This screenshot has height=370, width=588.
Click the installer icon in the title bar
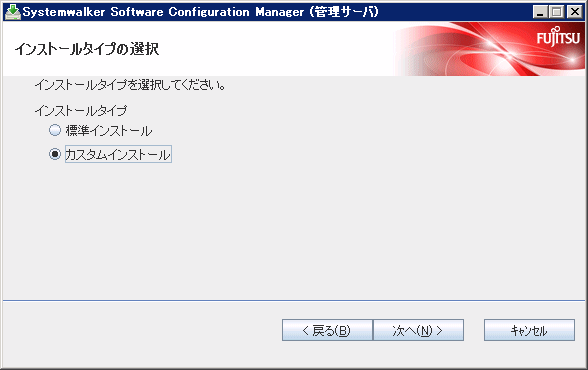pyautogui.click(x=12, y=12)
